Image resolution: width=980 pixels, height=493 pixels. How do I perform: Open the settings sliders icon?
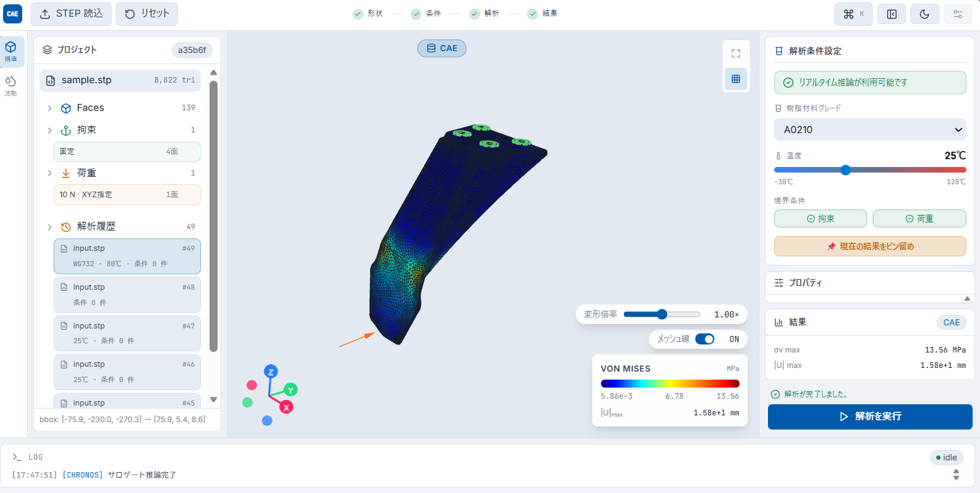tap(958, 14)
